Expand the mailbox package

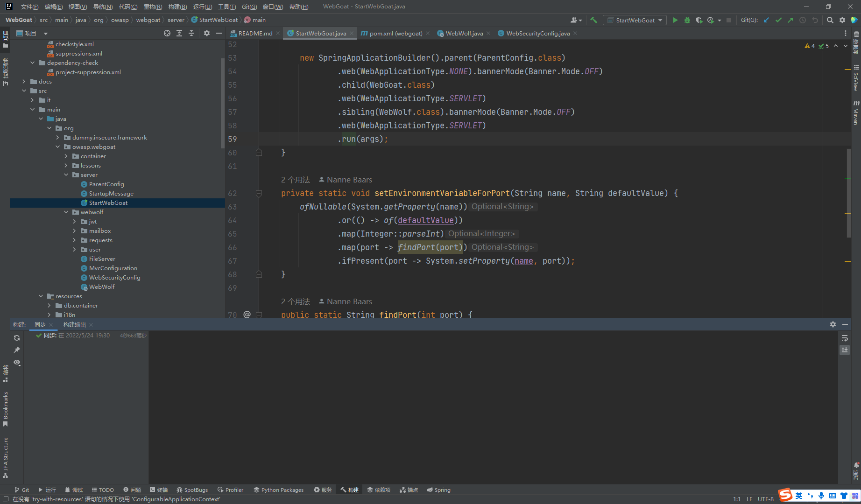pyautogui.click(x=74, y=231)
